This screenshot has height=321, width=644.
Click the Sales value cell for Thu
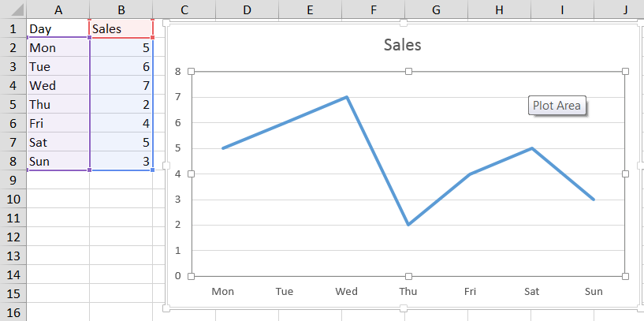[121, 104]
